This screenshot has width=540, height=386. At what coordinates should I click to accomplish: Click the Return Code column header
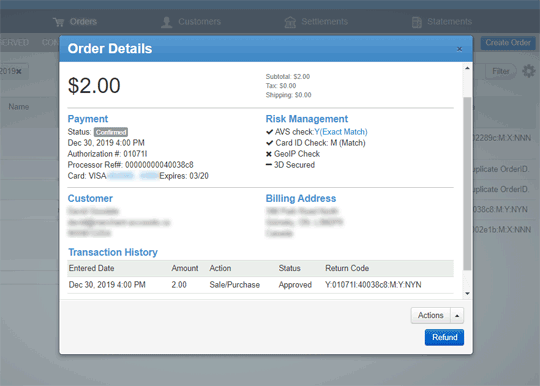click(347, 268)
